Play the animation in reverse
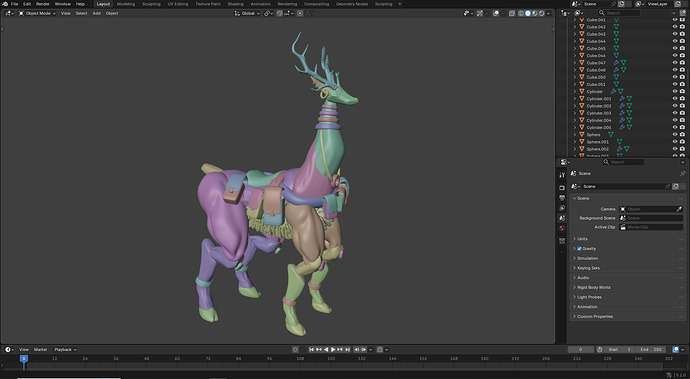Viewport: 690px width, 379px height. click(x=326, y=350)
